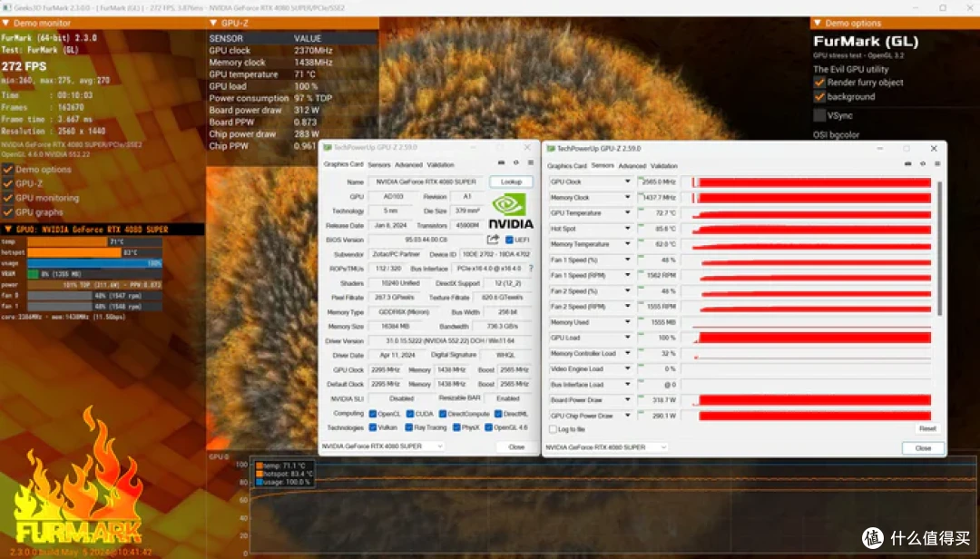Screen dimensions: 980x559
Task: Click the OSI bgcolor option
Action: click(837, 135)
